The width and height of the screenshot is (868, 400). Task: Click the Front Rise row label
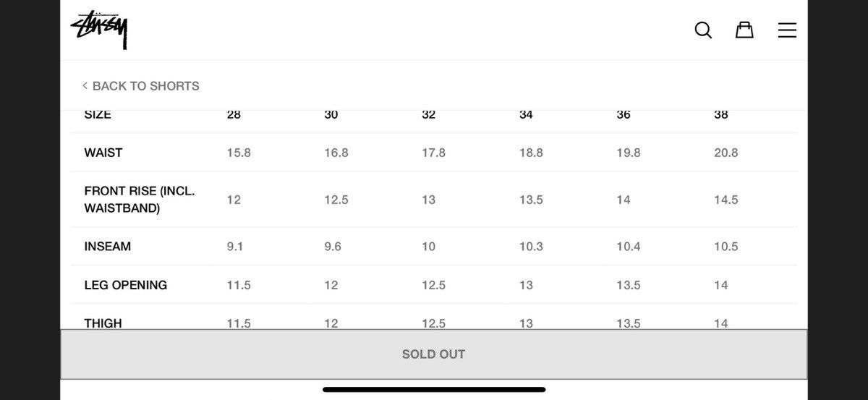pyautogui.click(x=140, y=200)
